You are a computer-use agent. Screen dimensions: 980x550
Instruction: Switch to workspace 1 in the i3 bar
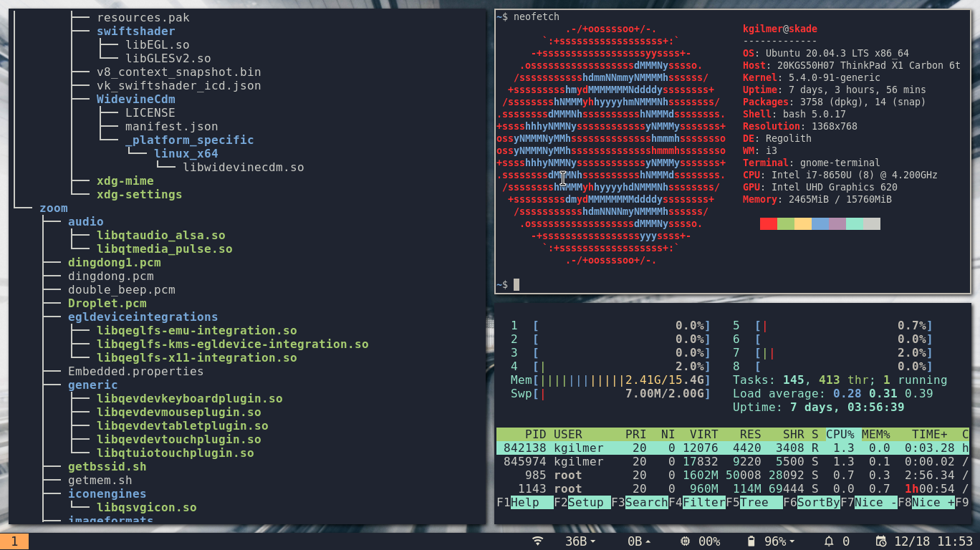point(14,541)
